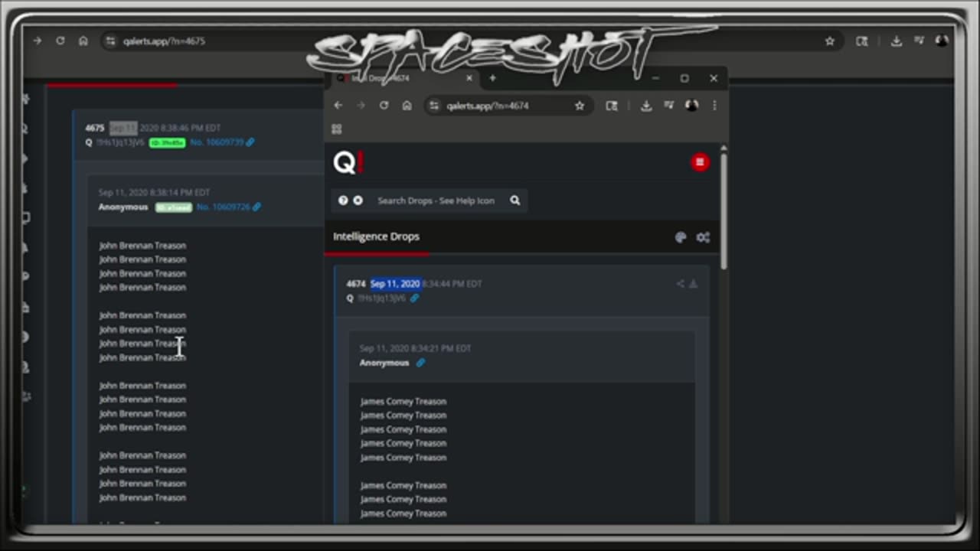The height and width of the screenshot is (551, 980).
Task: Open the red hamburger menu button
Action: tap(700, 162)
